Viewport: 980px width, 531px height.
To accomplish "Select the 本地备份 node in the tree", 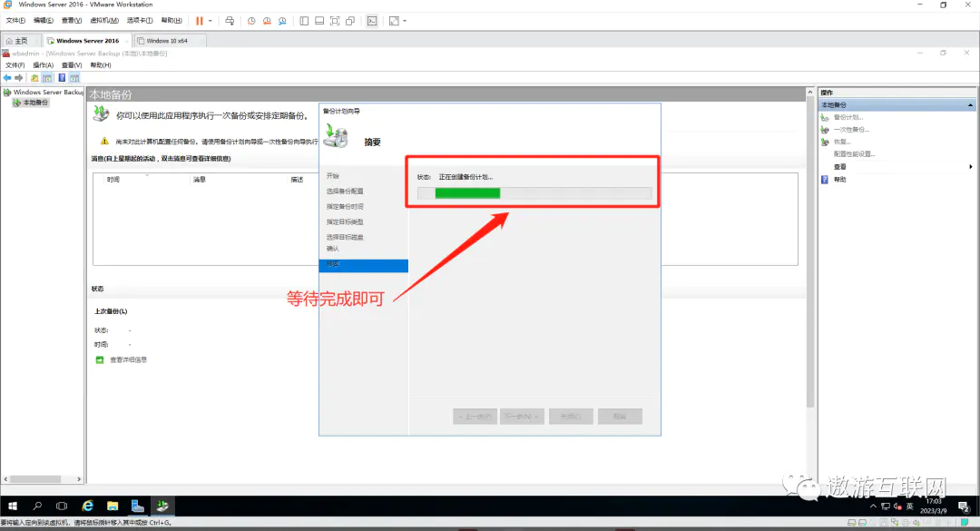I will click(35, 103).
